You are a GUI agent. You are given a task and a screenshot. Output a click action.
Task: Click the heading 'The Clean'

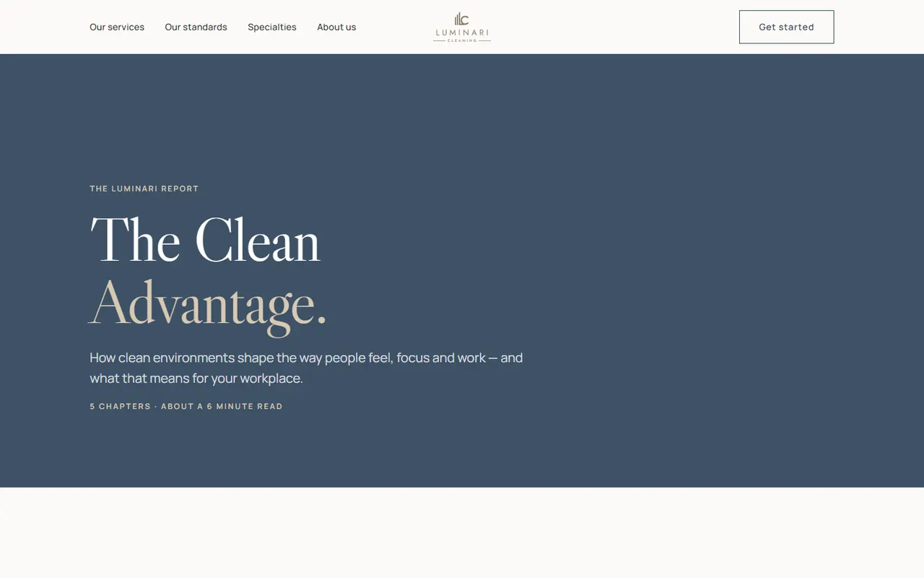pyautogui.click(x=205, y=239)
